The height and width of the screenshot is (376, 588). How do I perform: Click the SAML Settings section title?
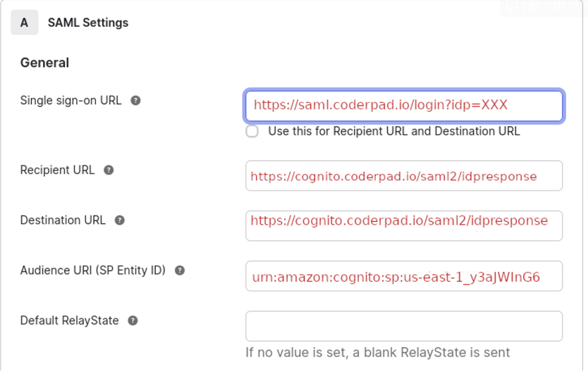pyautogui.click(x=88, y=23)
